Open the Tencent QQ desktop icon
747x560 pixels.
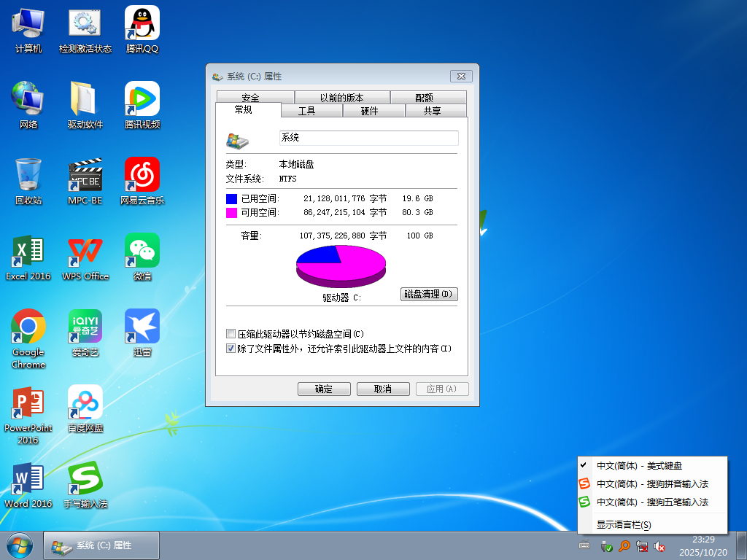[x=142, y=24]
